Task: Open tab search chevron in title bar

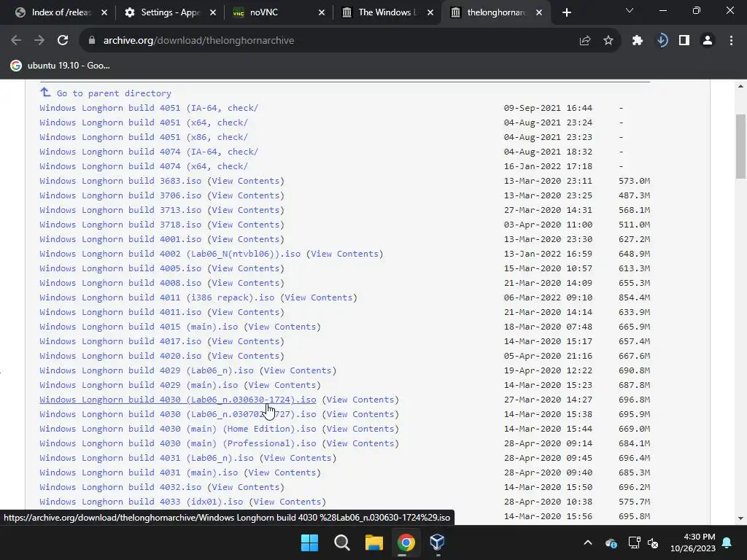Action: (x=630, y=10)
